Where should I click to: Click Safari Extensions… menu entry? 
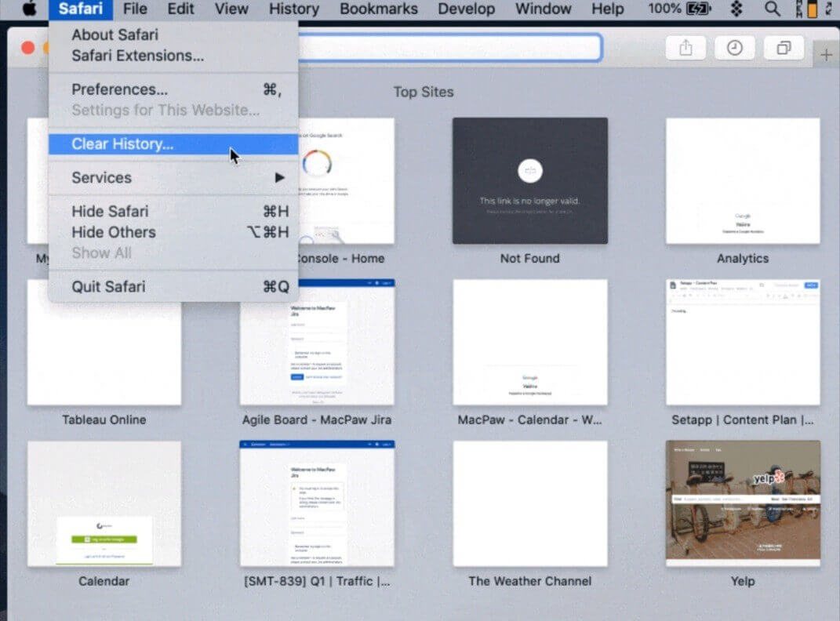coord(137,56)
